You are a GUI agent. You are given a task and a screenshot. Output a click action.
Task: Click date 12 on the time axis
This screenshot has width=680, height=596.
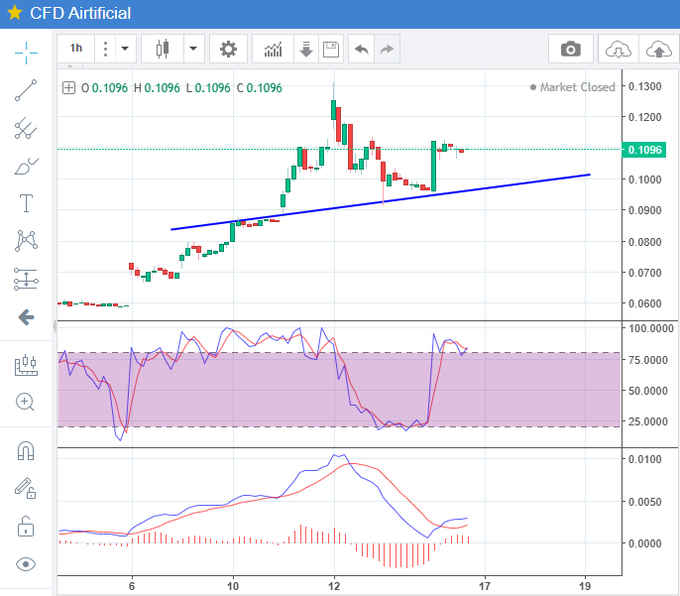334,586
